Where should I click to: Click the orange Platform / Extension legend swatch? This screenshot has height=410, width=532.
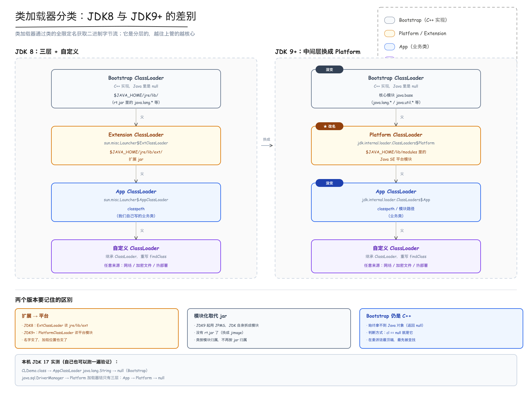[x=389, y=34]
